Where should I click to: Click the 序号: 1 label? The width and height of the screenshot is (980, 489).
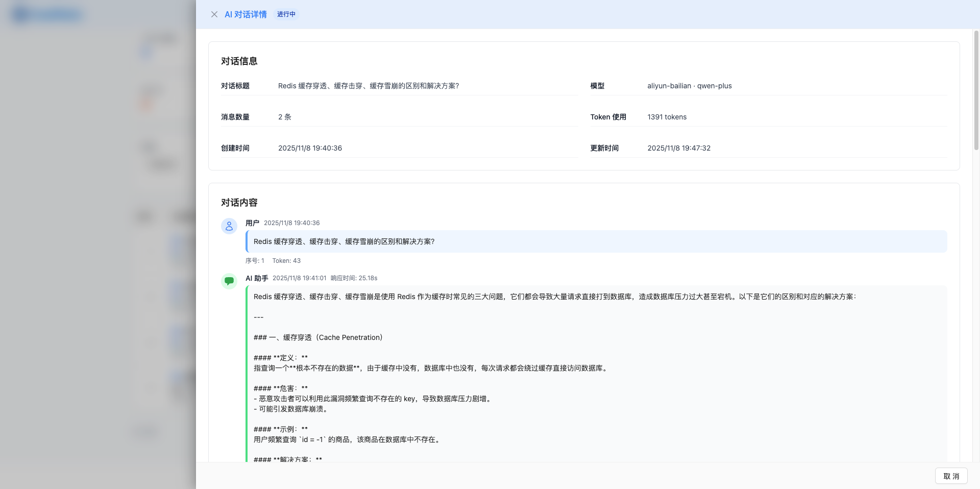(255, 261)
